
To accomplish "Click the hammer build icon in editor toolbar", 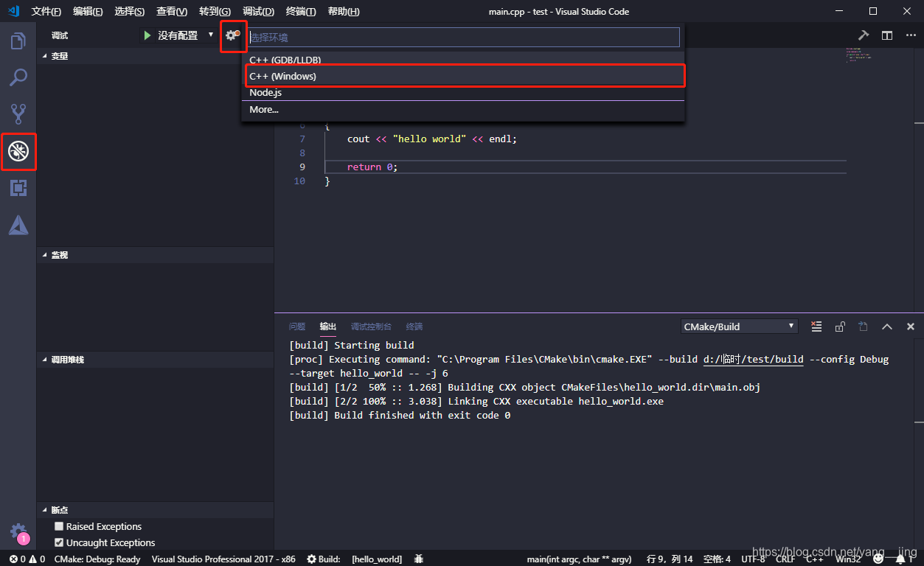I will click(x=864, y=35).
